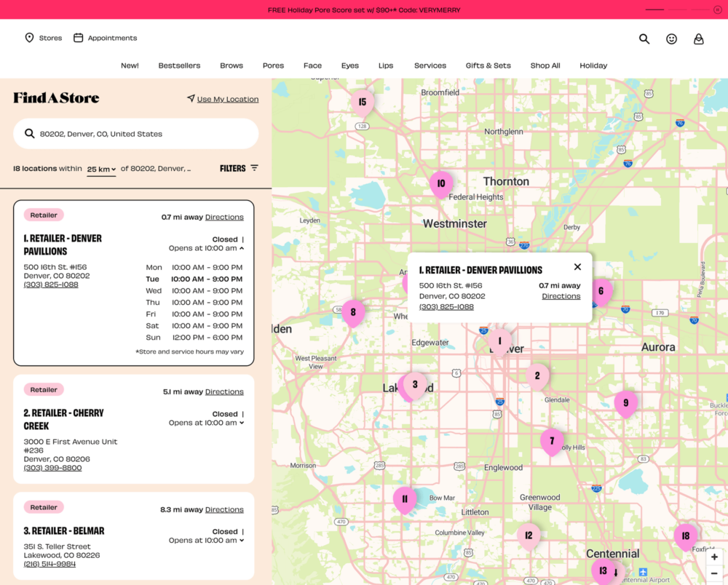Open the account smiley face icon
The width and height of the screenshot is (728, 585).
pos(671,39)
